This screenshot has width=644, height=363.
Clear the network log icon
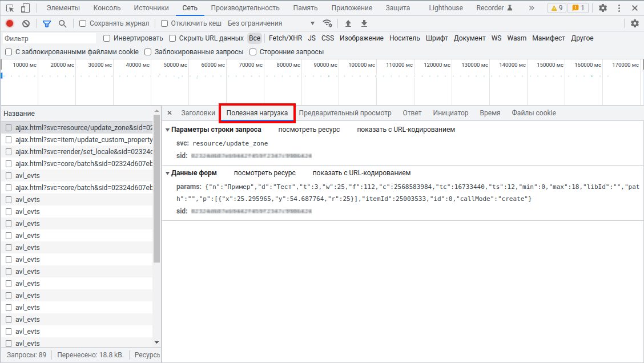(26, 23)
